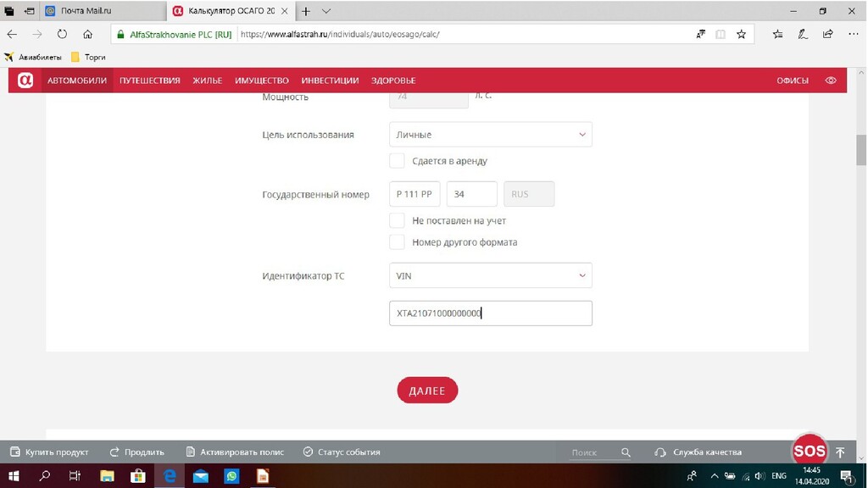This screenshot has width=868, height=488.
Task: Click the region code field 34
Action: coord(471,194)
